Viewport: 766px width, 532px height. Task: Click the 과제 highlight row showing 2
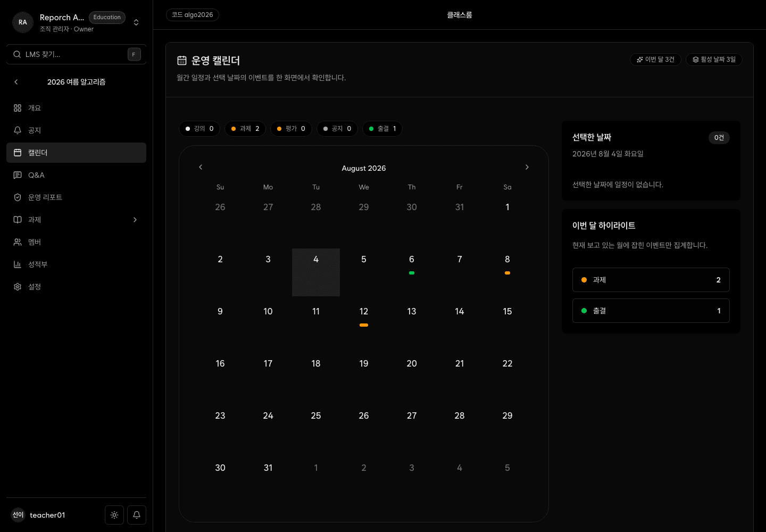pyautogui.click(x=651, y=280)
